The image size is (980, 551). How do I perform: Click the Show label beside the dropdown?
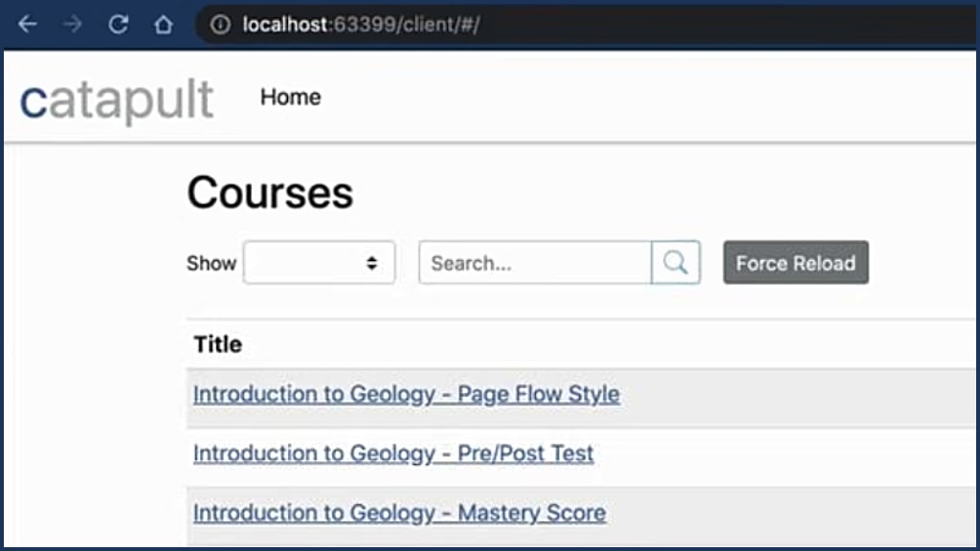click(x=211, y=263)
